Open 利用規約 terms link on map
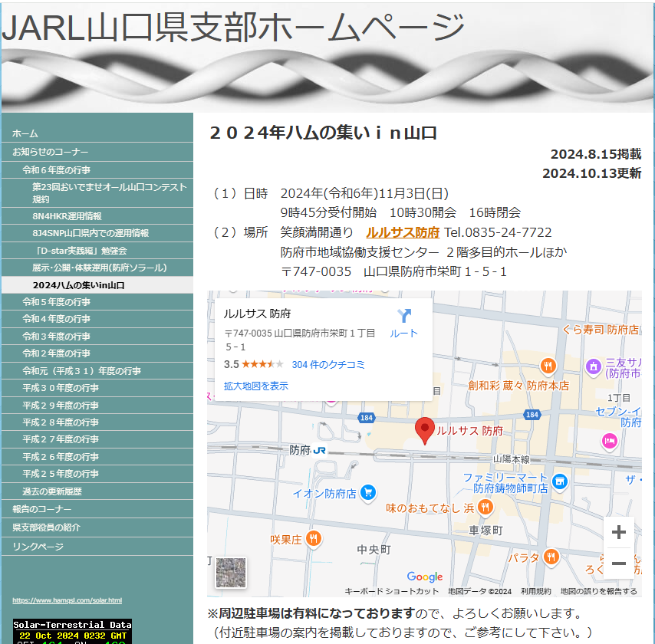The height and width of the screenshot is (644, 655). tap(535, 591)
